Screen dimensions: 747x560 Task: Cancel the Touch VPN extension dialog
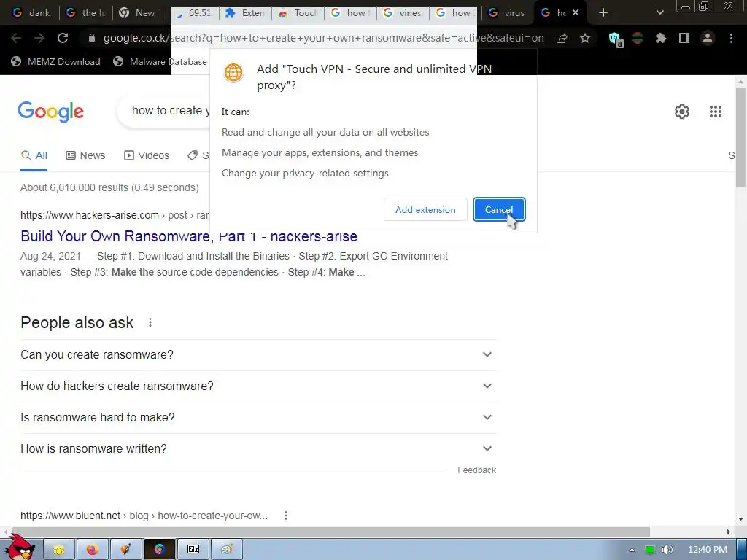(499, 209)
